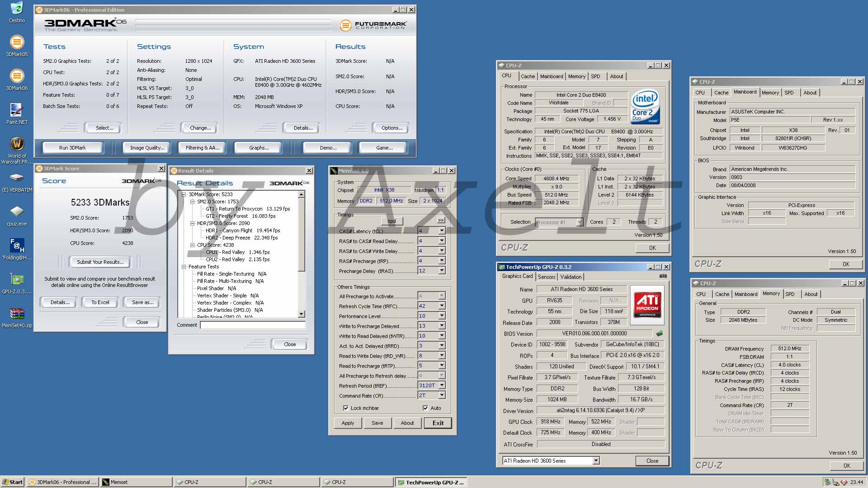Click the Windows Start button

[13, 482]
